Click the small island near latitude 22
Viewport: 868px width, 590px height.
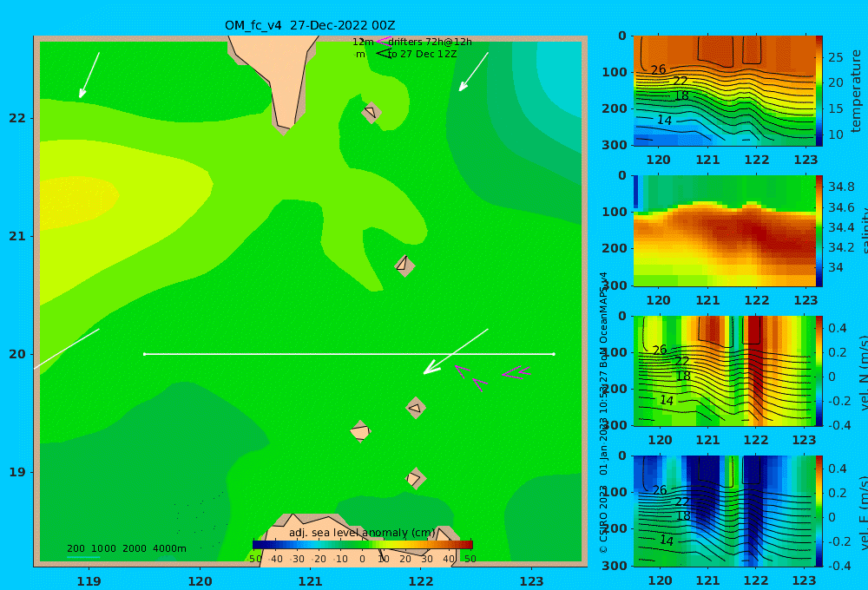[x=371, y=112]
